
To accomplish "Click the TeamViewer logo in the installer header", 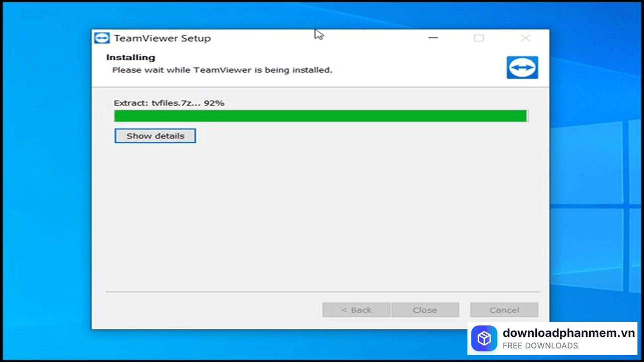I will (522, 67).
